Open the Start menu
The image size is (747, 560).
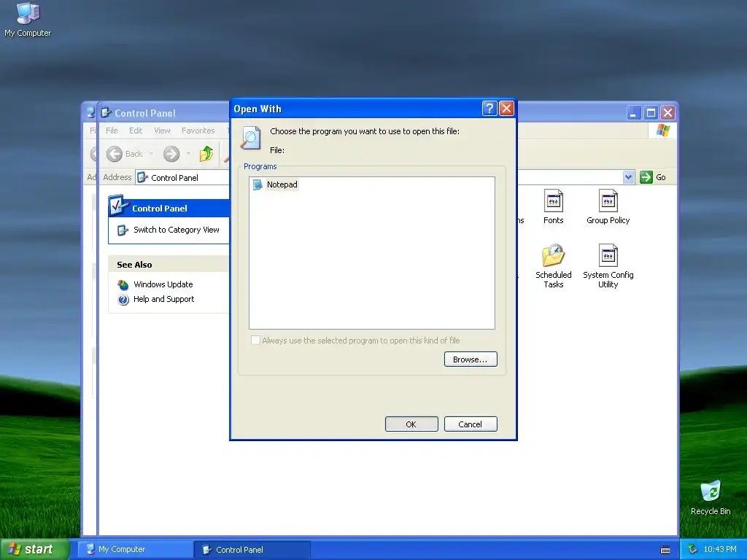click(x=34, y=549)
